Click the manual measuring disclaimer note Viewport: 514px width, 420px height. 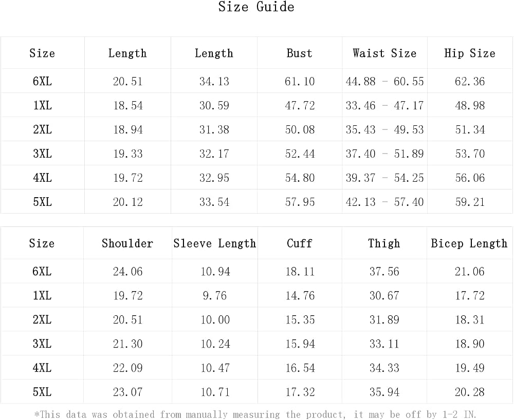tap(255, 414)
